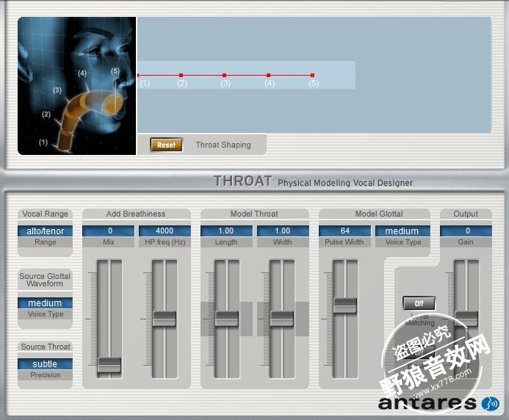Viewport: 509px width, 420px height.
Task: Select throat shaping graph point 2
Action: pyautogui.click(x=181, y=76)
